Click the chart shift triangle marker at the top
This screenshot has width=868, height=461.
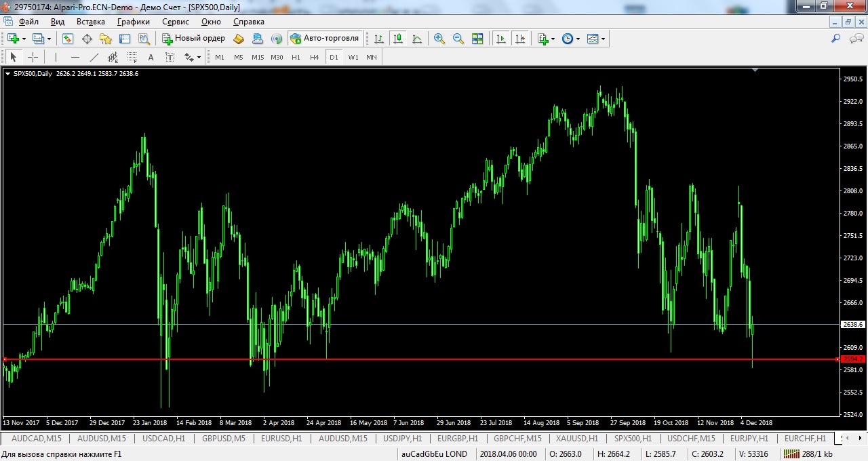755,70
